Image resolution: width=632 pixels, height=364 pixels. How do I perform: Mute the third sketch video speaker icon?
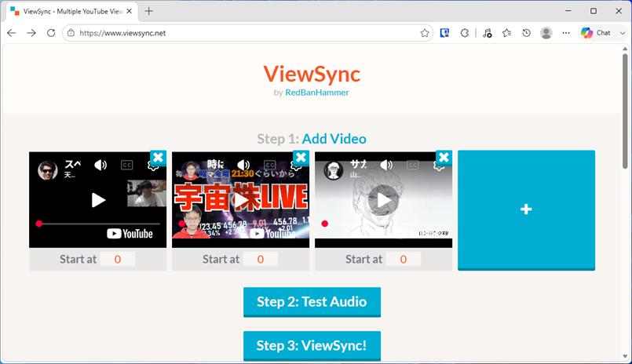coord(386,165)
